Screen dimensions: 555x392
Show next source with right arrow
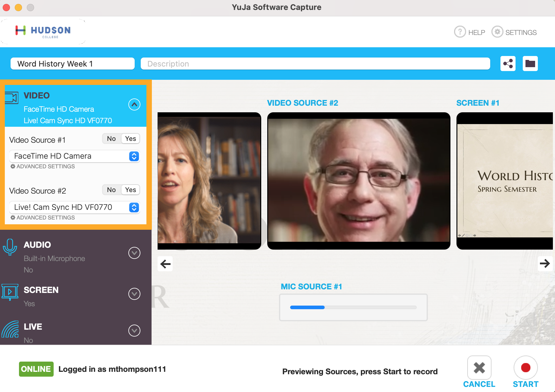pyautogui.click(x=545, y=264)
